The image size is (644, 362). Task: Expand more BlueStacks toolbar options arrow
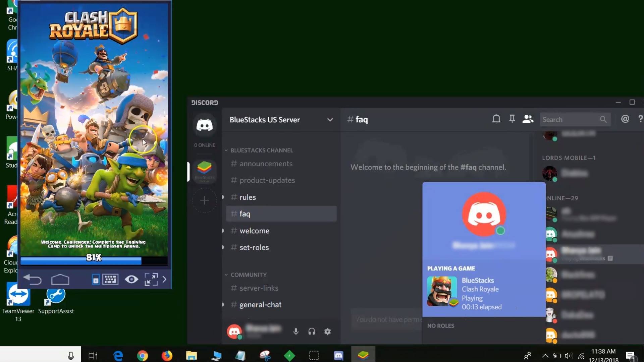(x=164, y=279)
